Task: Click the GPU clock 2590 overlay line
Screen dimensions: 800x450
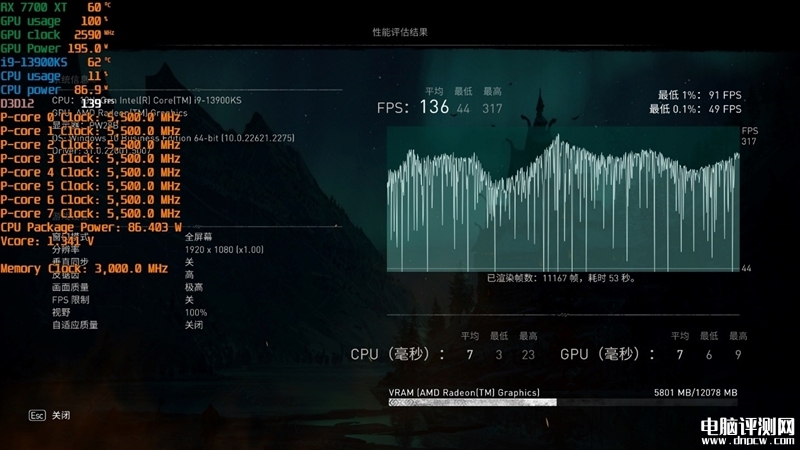Action: [57, 35]
